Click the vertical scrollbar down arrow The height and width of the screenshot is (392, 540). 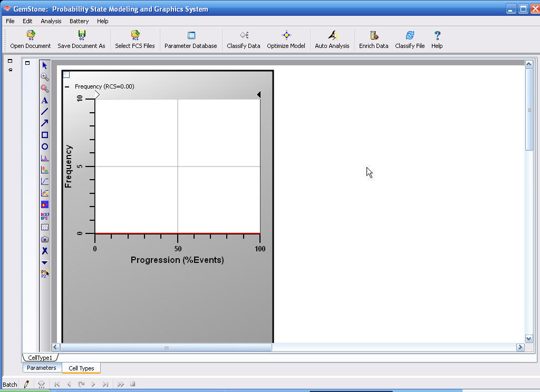click(x=529, y=339)
